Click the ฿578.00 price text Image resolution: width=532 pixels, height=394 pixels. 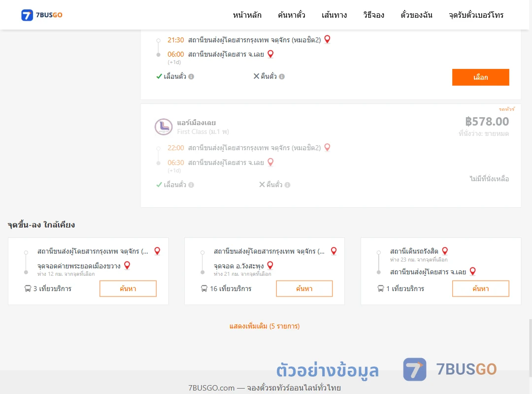[487, 122]
